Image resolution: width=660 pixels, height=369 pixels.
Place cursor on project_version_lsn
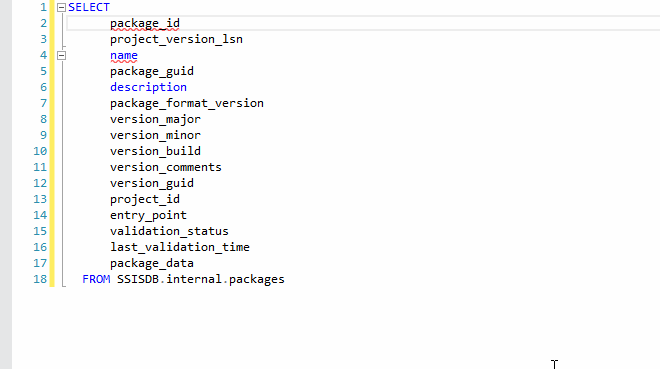176,40
